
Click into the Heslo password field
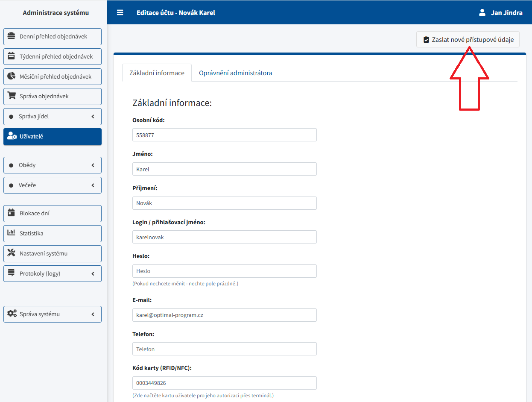click(224, 271)
